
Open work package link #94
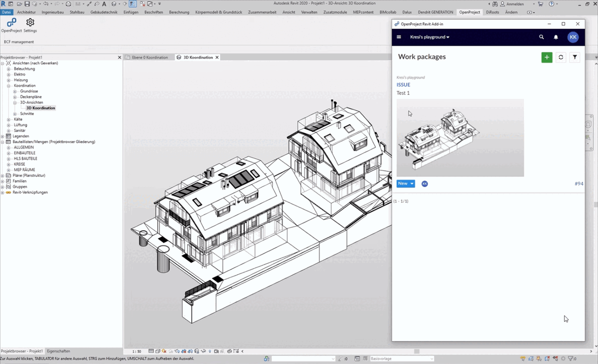pyautogui.click(x=579, y=184)
